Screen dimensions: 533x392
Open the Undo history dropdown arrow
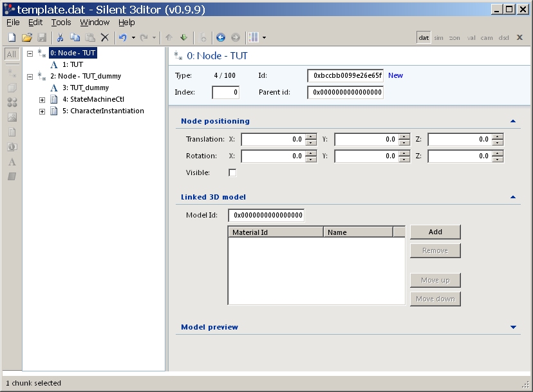pos(133,37)
